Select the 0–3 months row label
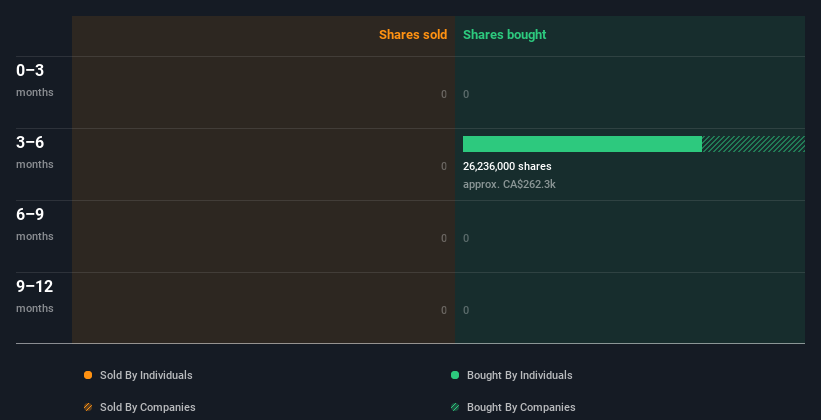Viewport: 821px width, 420px height. pos(35,80)
